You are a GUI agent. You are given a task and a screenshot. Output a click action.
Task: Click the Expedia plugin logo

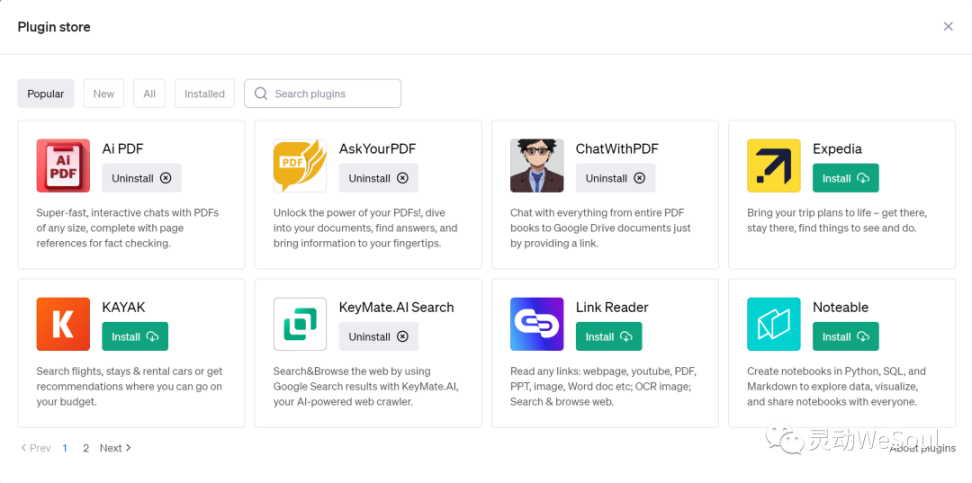click(x=774, y=166)
